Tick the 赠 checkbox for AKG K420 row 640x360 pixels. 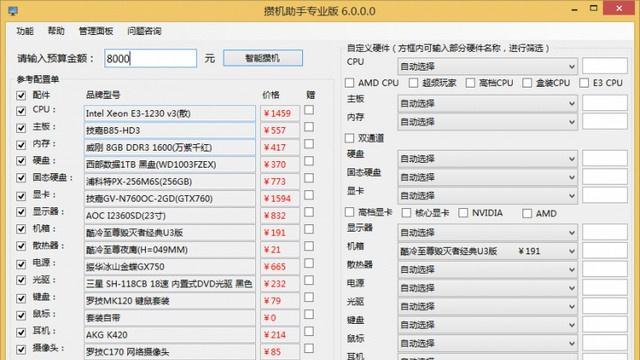point(309,331)
